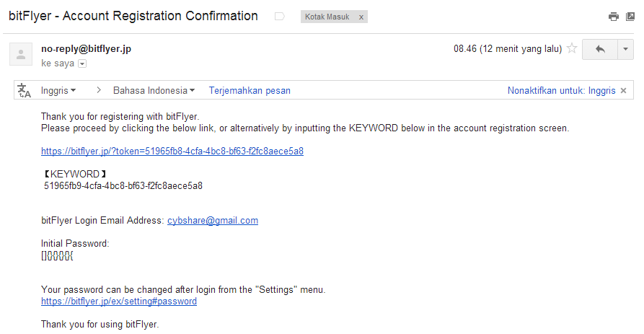Remove the 'Kotak Masuk' label with its x

point(361,17)
